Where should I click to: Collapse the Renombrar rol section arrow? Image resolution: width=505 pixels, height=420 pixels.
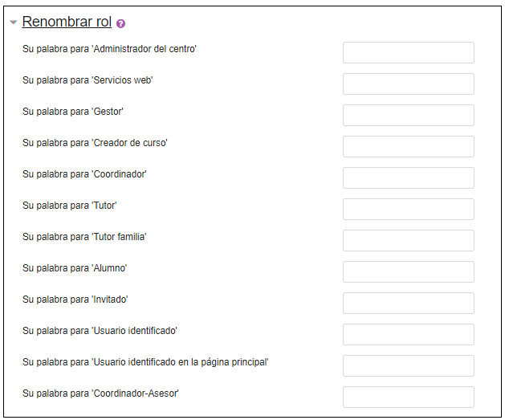pos(13,22)
